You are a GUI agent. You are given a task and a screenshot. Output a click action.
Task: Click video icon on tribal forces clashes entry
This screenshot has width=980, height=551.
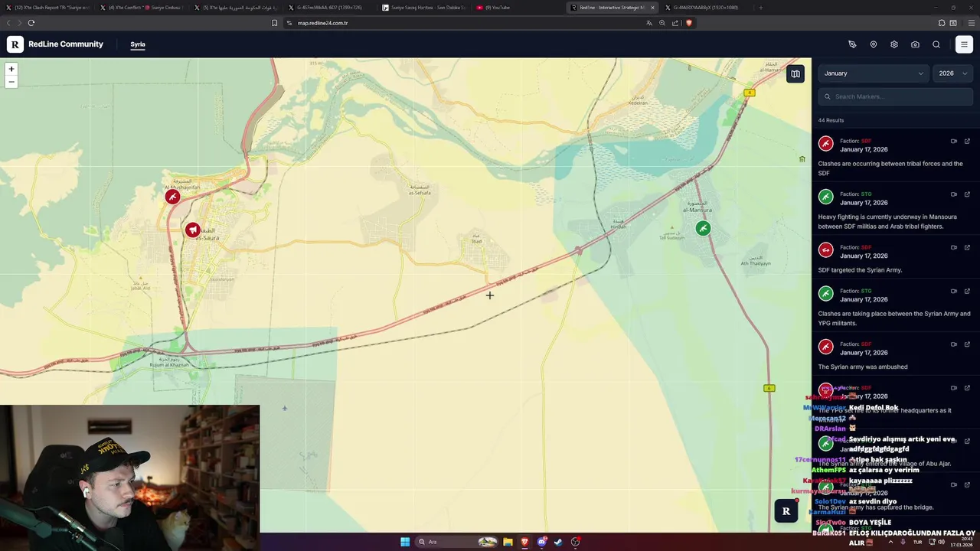click(x=954, y=141)
